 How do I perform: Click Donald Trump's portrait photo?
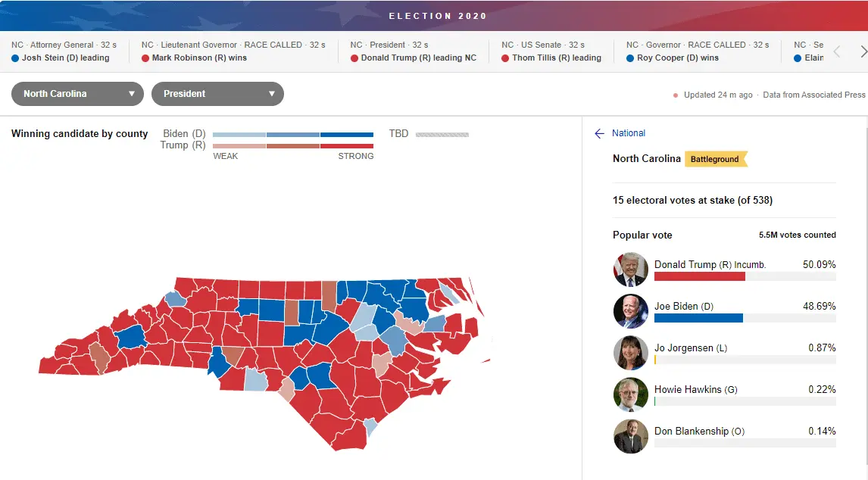[630, 270]
